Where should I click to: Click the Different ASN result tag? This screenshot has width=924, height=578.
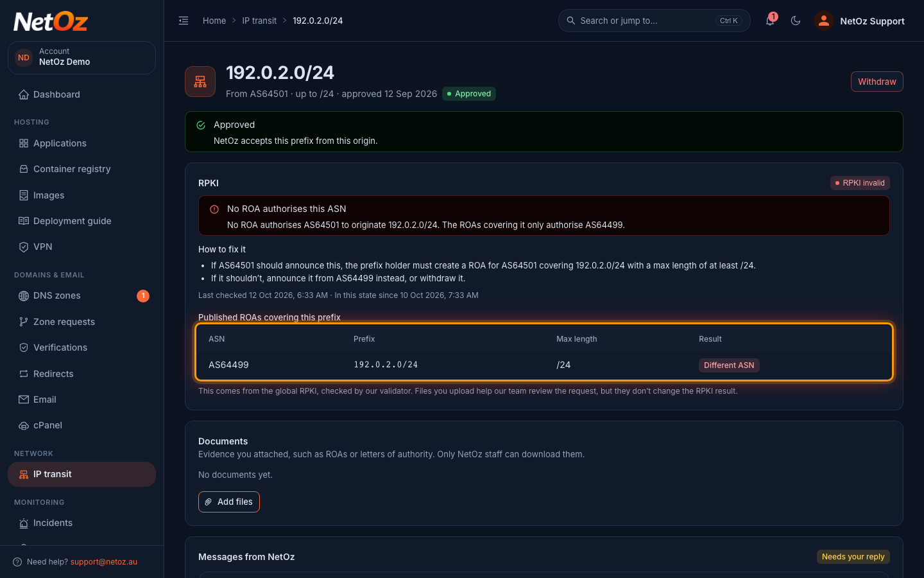(x=729, y=365)
